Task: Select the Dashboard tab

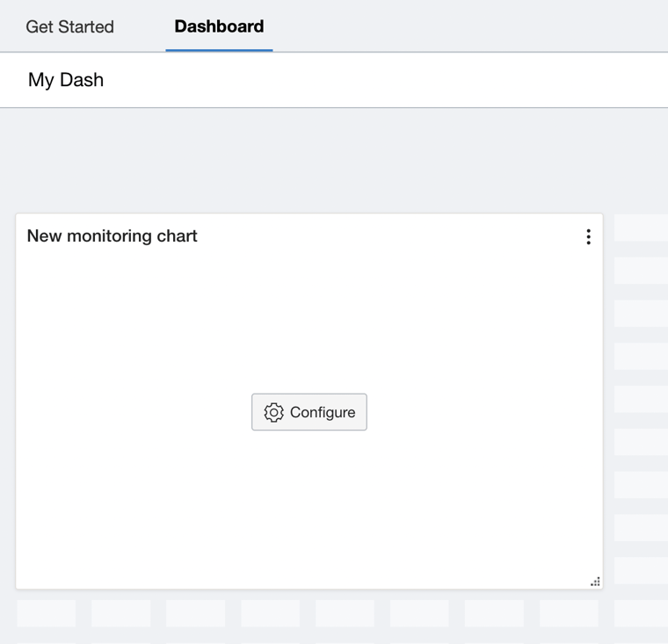Action: pyautogui.click(x=219, y=26)
